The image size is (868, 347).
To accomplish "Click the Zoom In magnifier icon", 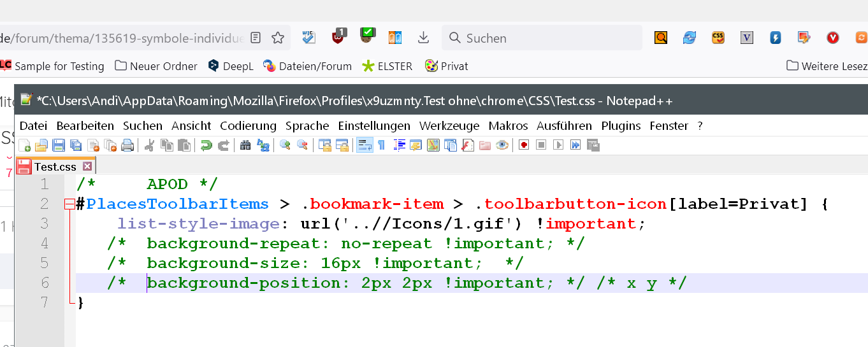I will coord(285,146).
